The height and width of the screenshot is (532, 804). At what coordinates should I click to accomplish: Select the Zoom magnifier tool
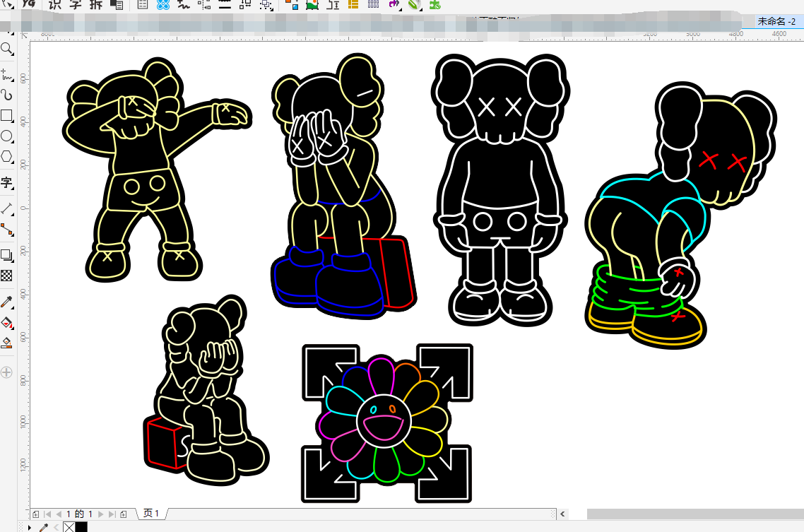coord(6,49)
